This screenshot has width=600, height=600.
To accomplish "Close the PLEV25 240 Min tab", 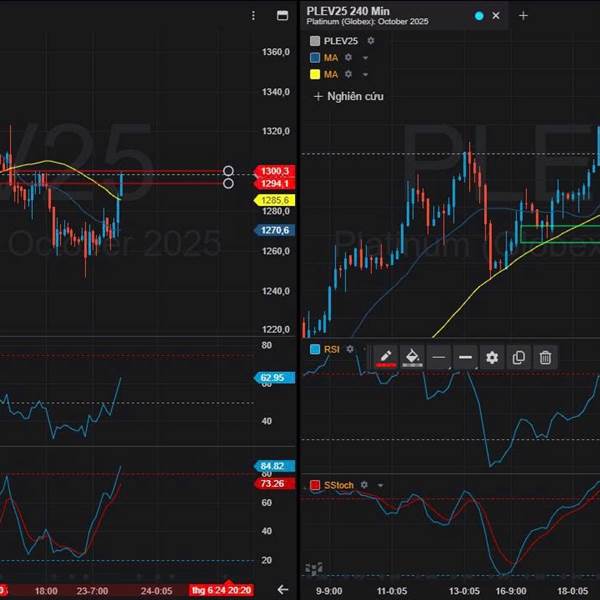I will pyautogui.click(x=496, y=16).
